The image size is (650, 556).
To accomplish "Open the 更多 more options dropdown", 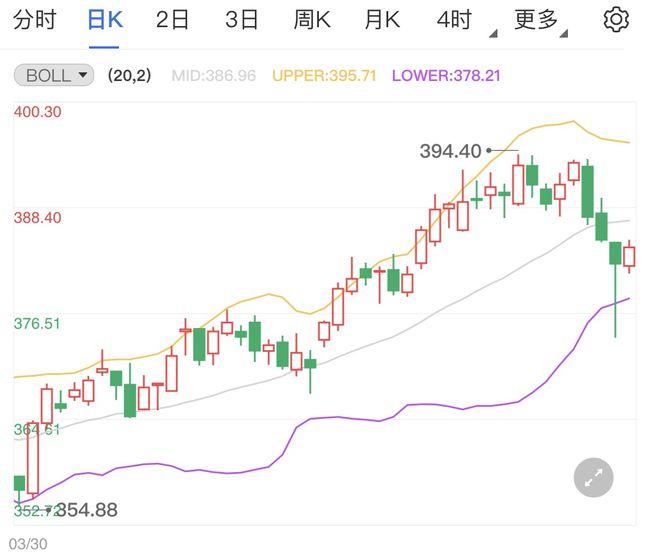I will pos(538,20).
